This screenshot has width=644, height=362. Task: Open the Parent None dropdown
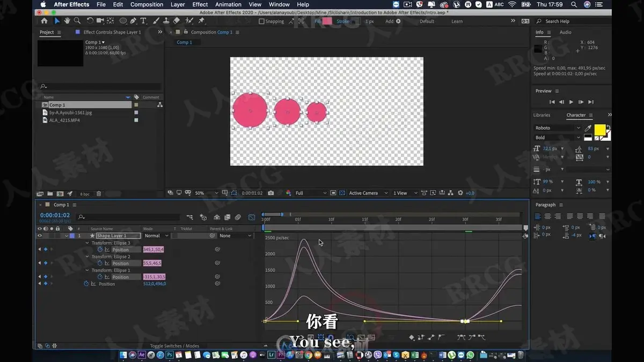[235, 235]
